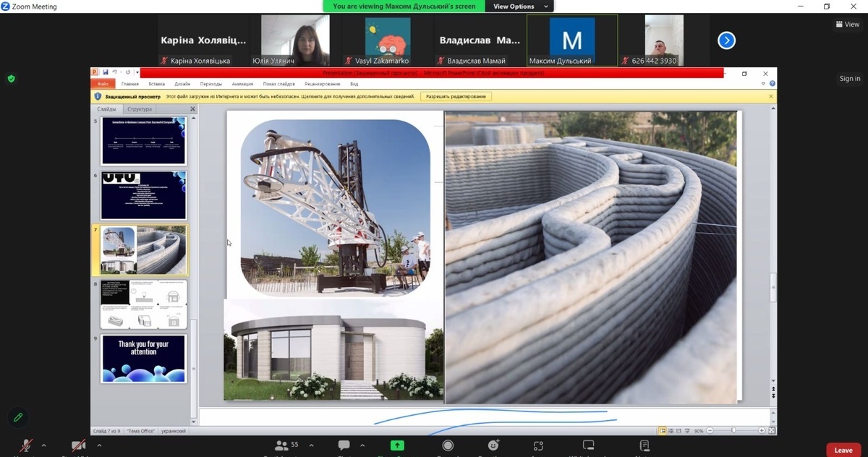Select slide 9 Thank you thumbnail
The image size is (868, 457).
pyautogui.click(x=143, y=359)
